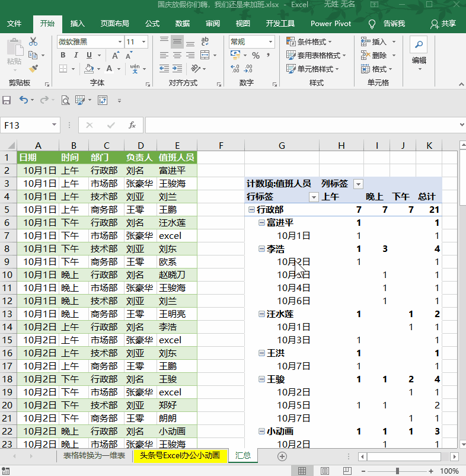Click 告诉我 tell me box
The image size is (466, 476).
point(387,24)
